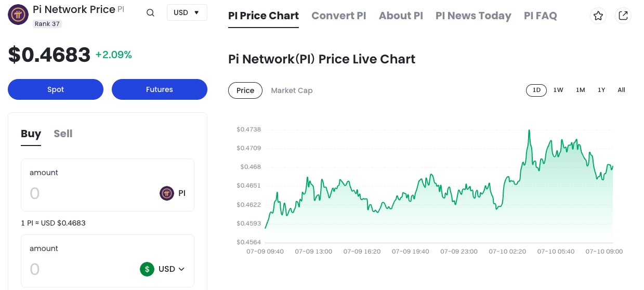Click the share icon button
Screen dimensions: 644x290
click(x=623, y=16)
